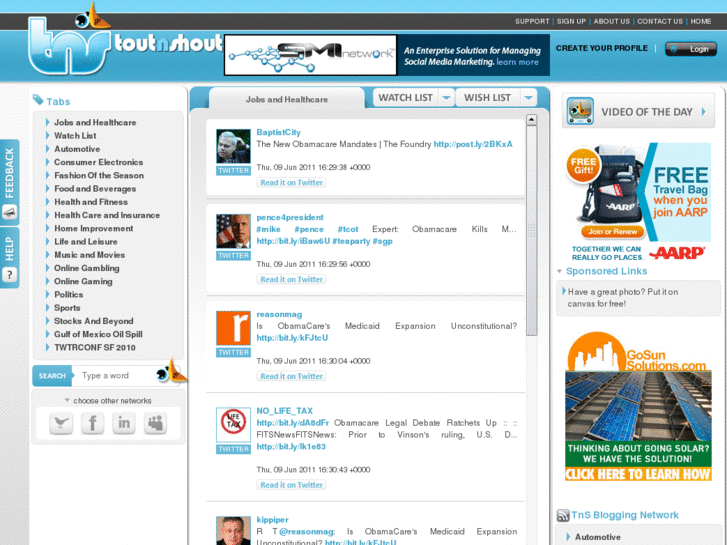Click the feed vertical scrollbar thumb
Viewport: 727px width, 545px height.
pyautogui.click(x=531, y=231)
